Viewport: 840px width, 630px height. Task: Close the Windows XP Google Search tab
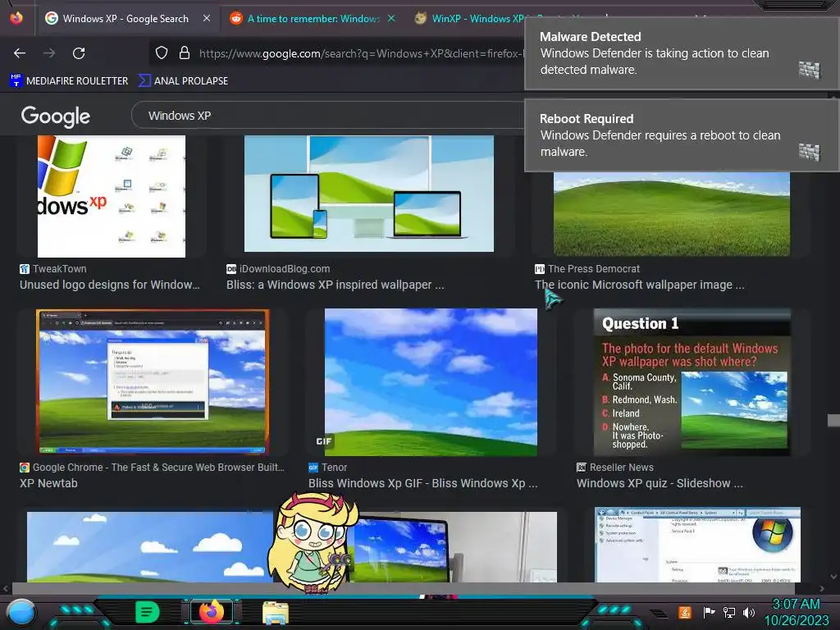207,18
